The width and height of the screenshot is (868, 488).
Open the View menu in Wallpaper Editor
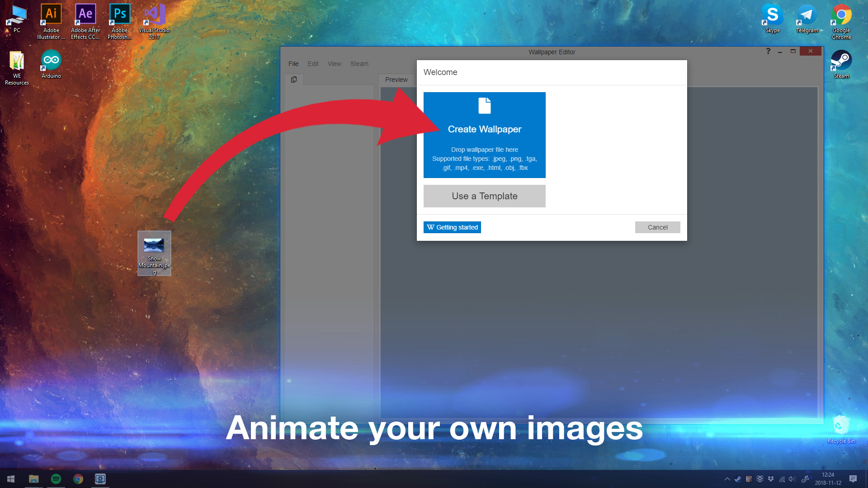334,64
